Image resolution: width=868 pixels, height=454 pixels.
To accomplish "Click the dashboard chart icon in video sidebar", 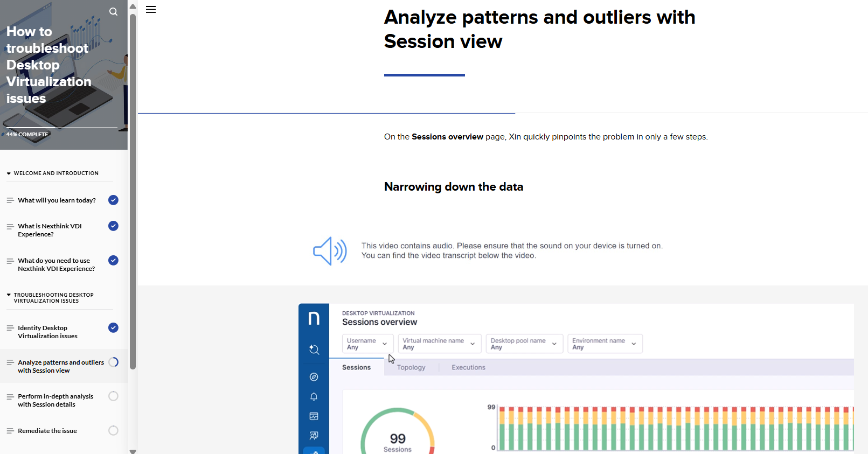I will (x=314, y=416).
